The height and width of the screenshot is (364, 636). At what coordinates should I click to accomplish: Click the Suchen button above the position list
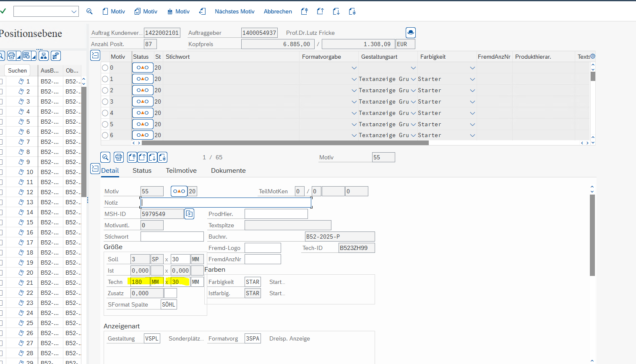tap(17, 70)
